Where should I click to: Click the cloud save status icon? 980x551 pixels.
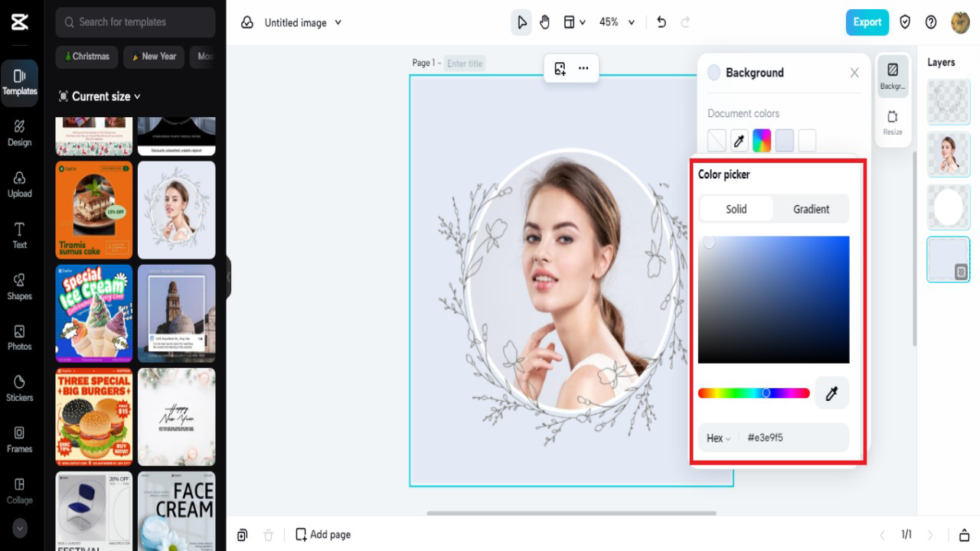(247, 23)
